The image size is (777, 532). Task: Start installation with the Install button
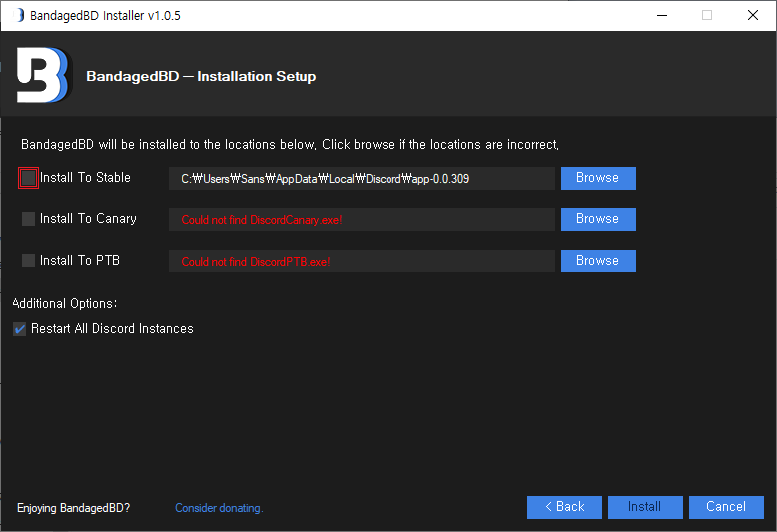click(x=645, y=507)
